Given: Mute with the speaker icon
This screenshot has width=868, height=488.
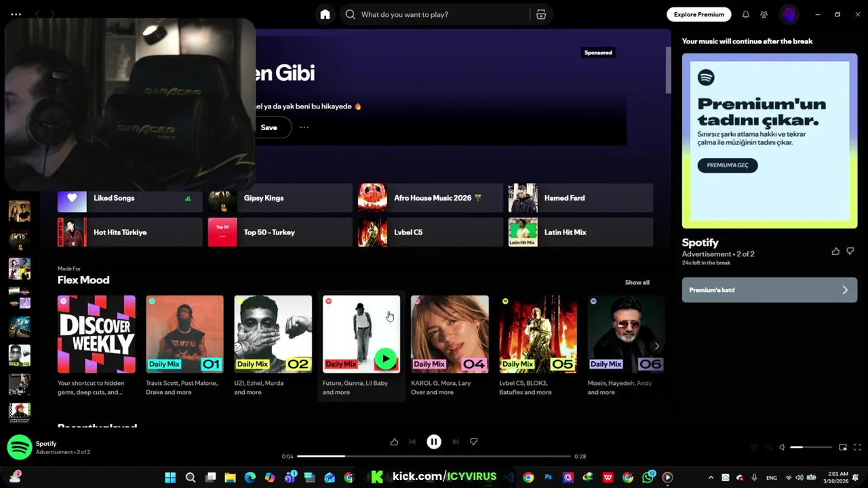Looking at the screenshot, I should (x=782, y=447).
